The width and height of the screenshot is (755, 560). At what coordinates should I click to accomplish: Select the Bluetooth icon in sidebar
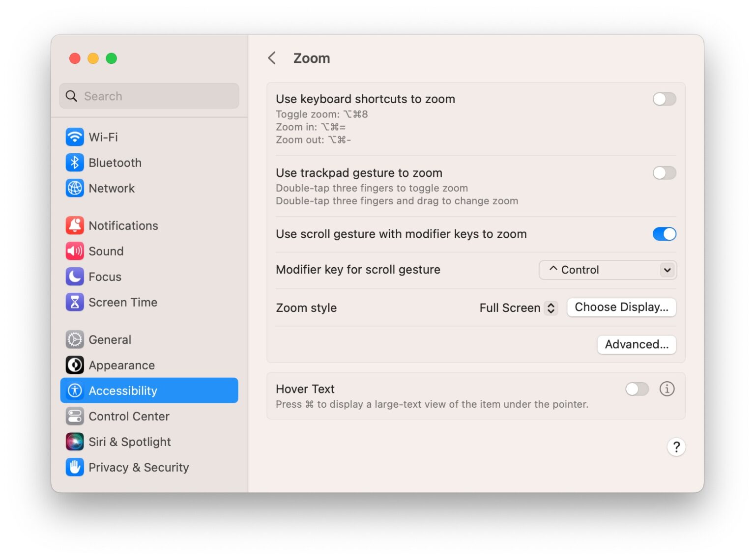click(x=75, y=163)
